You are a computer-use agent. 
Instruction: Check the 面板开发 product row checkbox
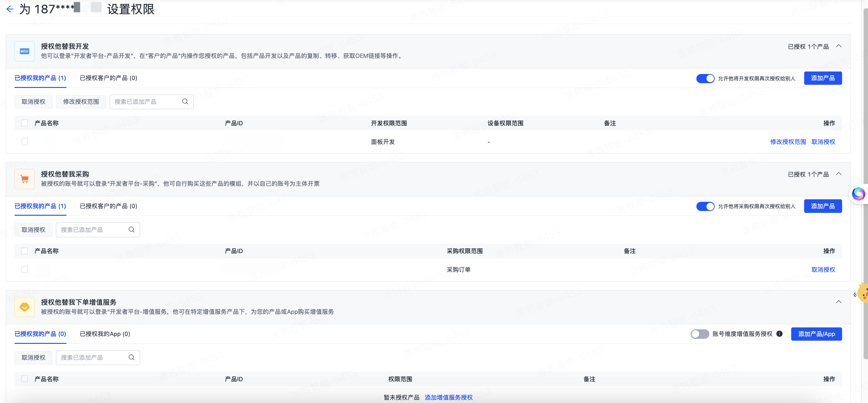pos(25,142)
